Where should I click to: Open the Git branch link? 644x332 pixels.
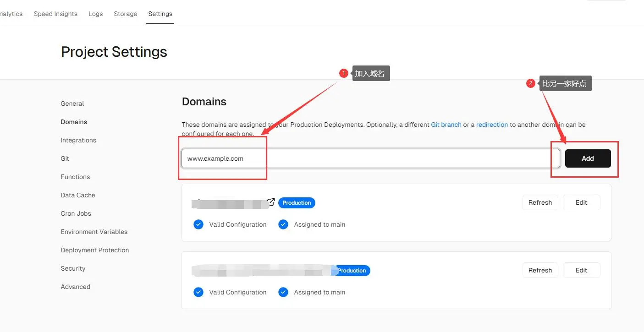tap(446, 125)
